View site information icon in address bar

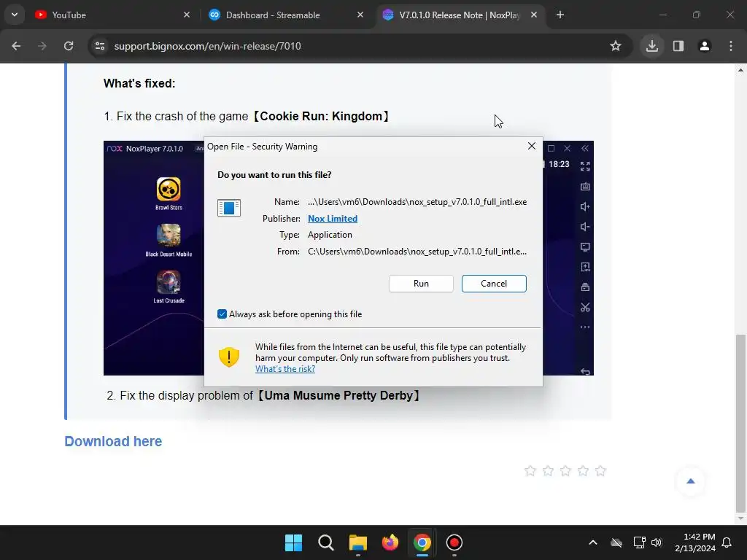click(x=100, y=46)
